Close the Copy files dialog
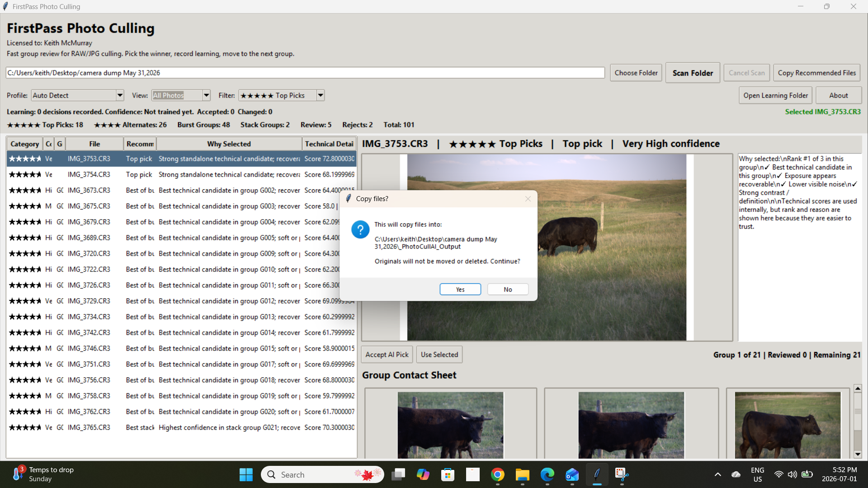 point(528,199)
